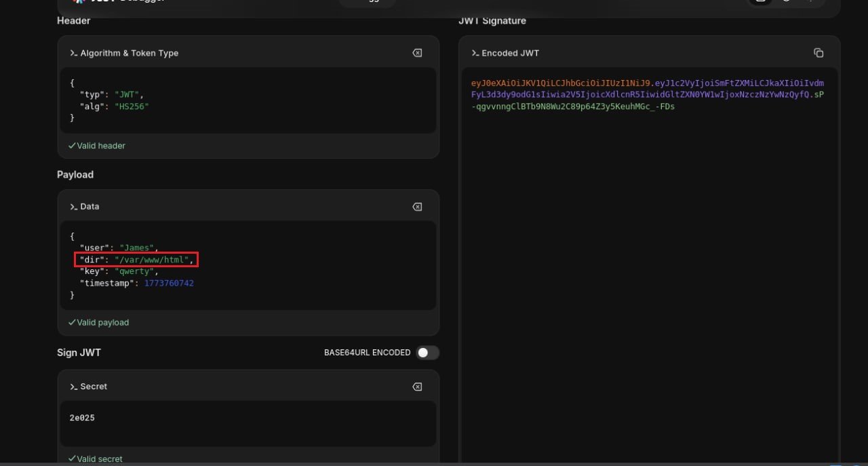Click the terminal prompt icon beside Data
Screen dimensions: 868x466
(x=73, y=207)
